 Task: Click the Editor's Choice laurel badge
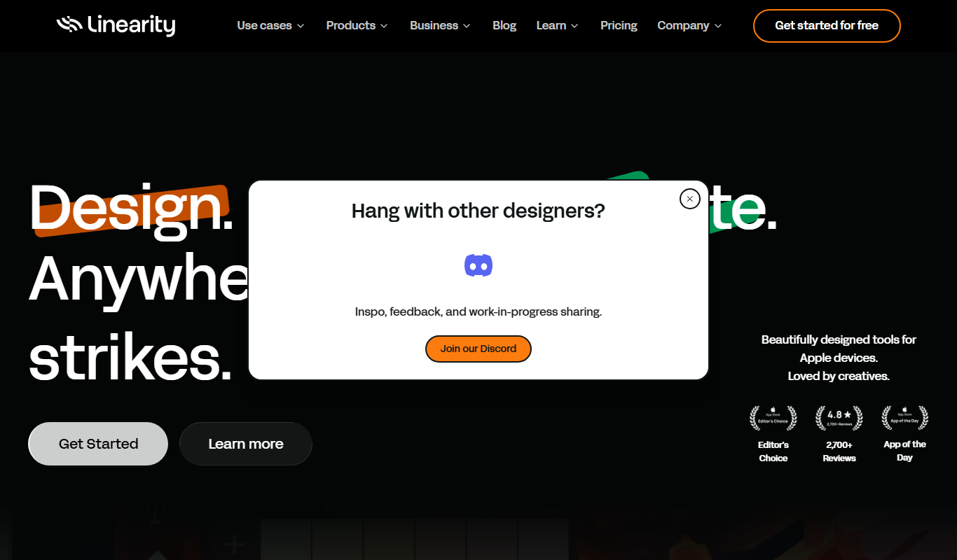tap(773, 418)
